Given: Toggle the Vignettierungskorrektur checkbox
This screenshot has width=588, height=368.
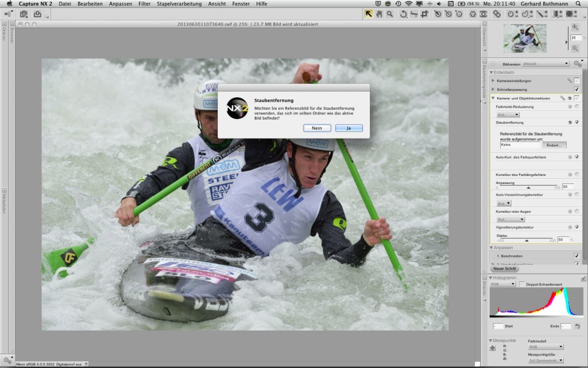Looking at the screenshot, I should tap(577, 227).
